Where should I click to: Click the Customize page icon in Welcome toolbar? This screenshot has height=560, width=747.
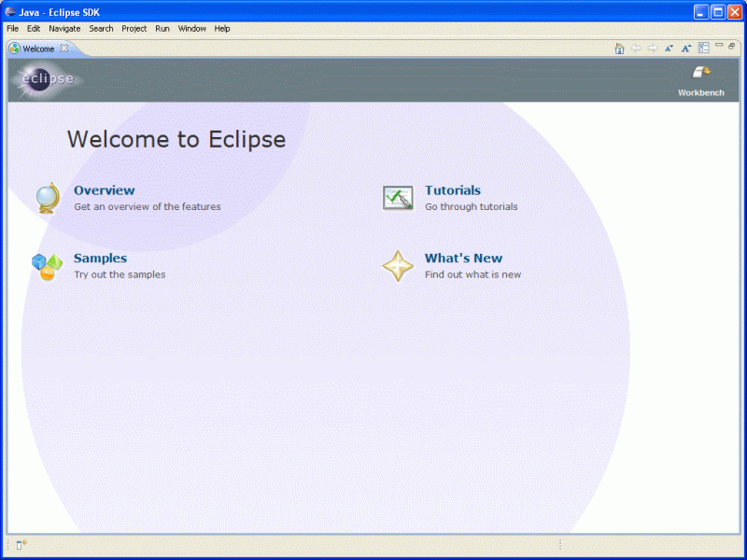704,48
